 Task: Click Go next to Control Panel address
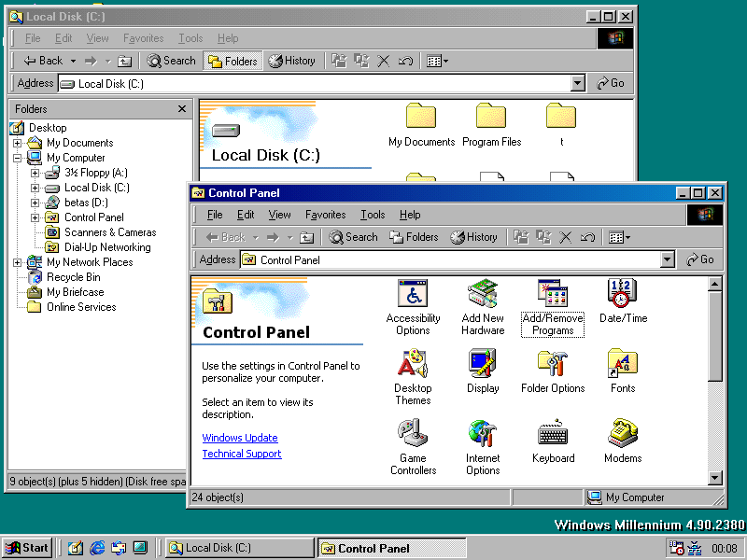point(699,259)
